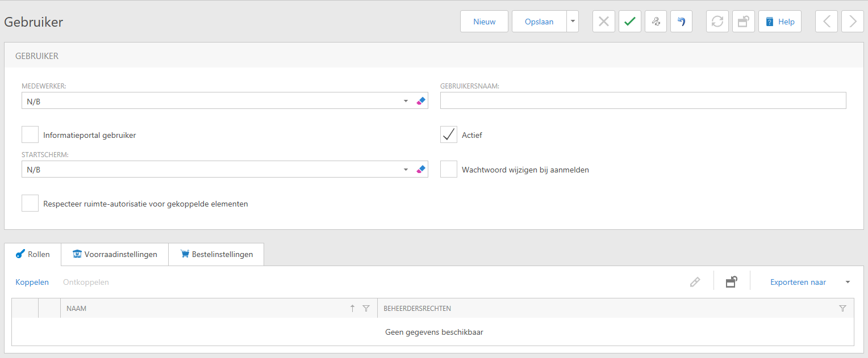Click the filter icon in Naam column
This screenshot has height=358, width=868.
pyautogui.click(x=366, y=308)
